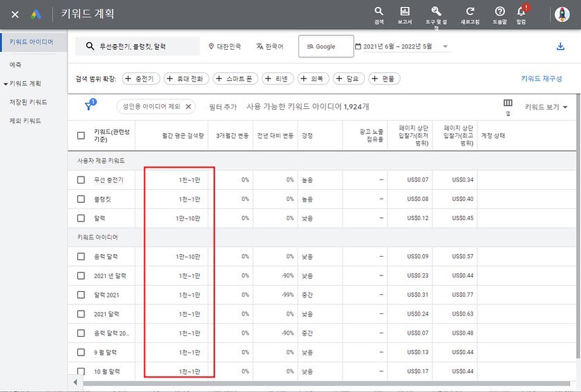Image resolution: width=581 pixels, height=392 pixels.
Task: Add 휴대 전화 to broaden search
Action: pos(187,79)
